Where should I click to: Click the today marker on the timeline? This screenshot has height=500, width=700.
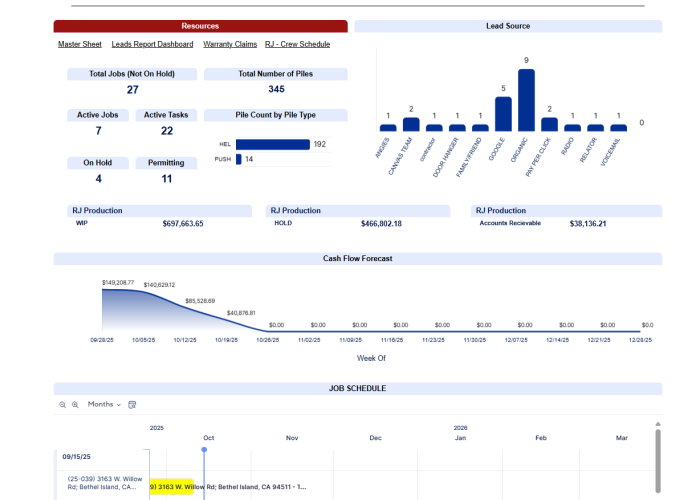click(204, 450)
